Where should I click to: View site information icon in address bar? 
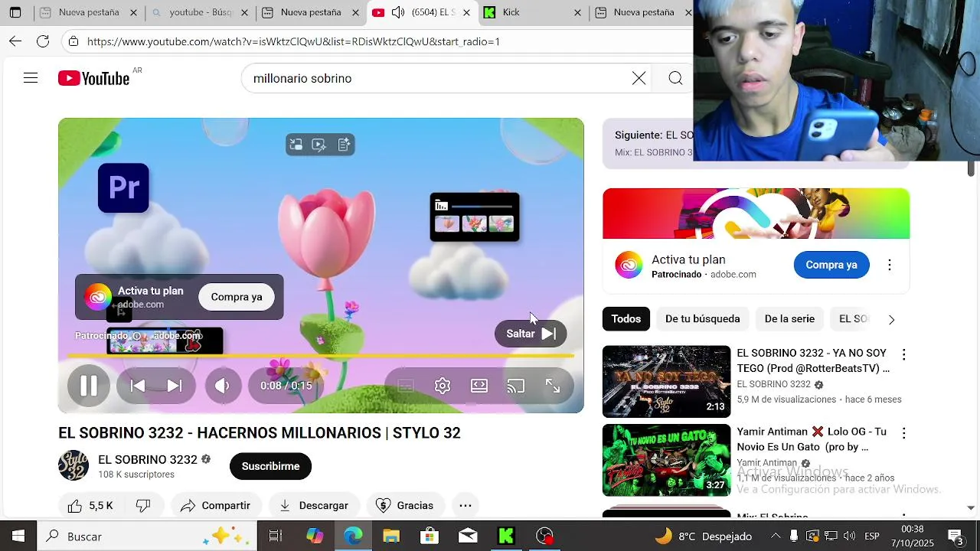pyautogui.click(x=73, y=41)
